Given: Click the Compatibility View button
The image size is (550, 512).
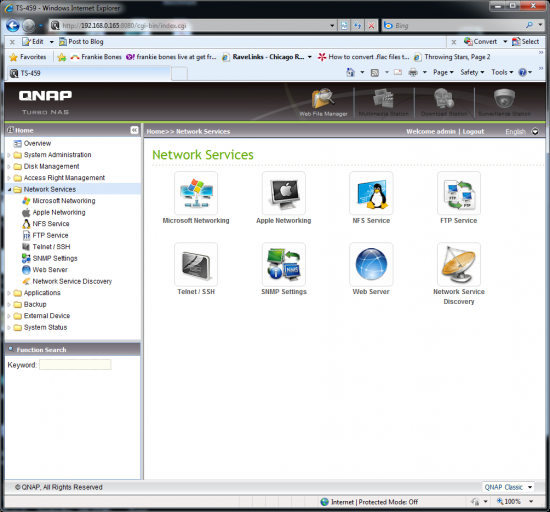Looking at the screenshot, I should tap(344, 26).
